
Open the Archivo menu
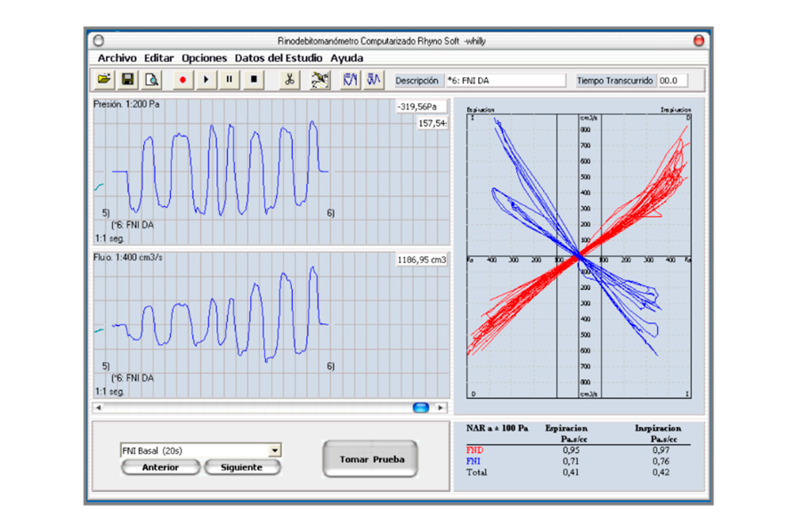[117, 58]
